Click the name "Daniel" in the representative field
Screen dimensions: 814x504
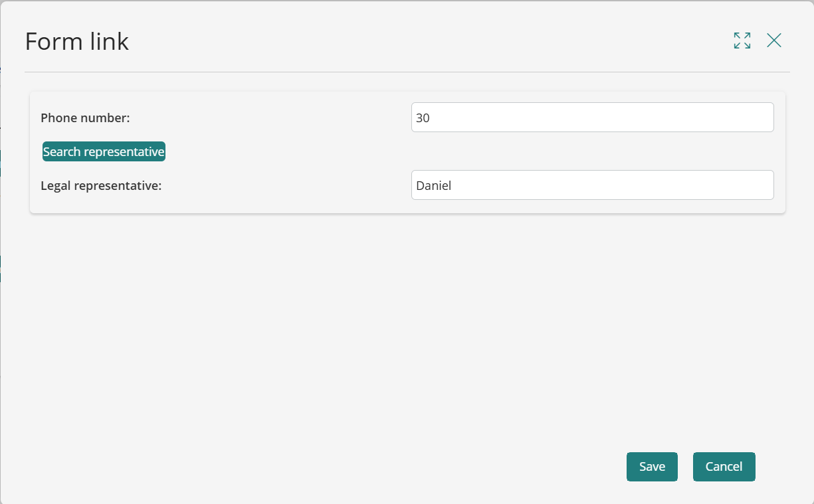433,186
